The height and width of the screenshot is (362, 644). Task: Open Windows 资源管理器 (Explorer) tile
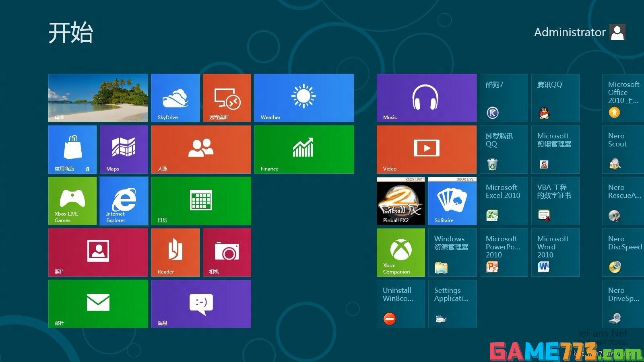coord(452,253)
